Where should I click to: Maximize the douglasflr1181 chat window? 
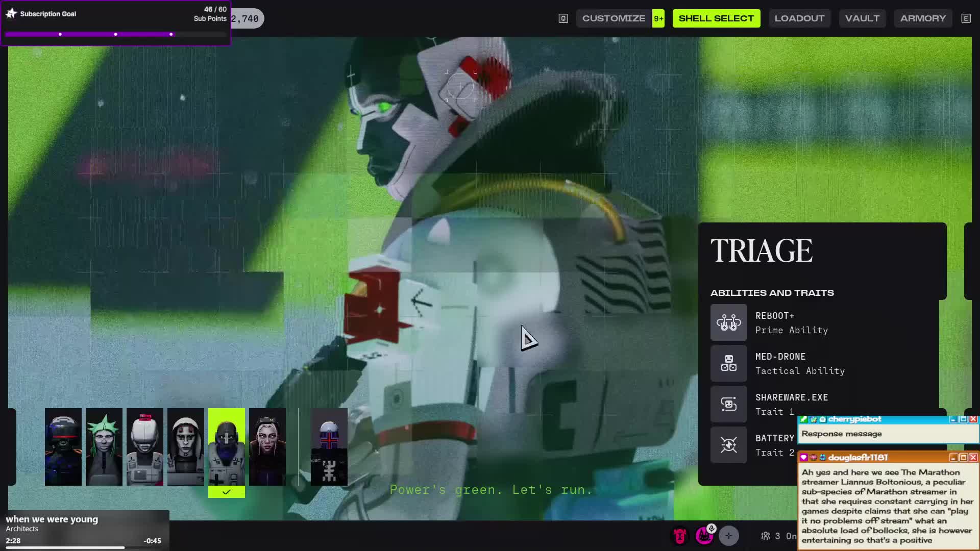963,458
